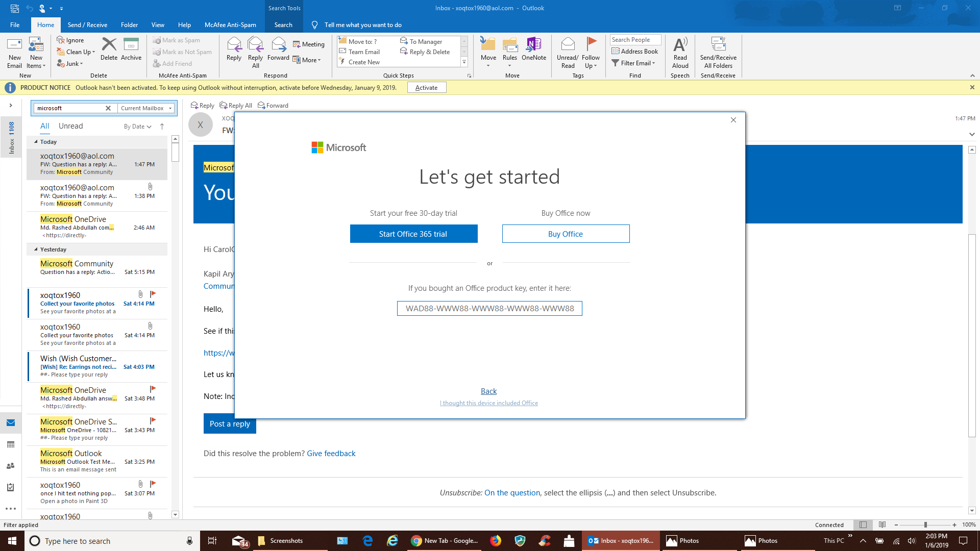Toggle flag on Wish Customer email

[x=152, y=358]
